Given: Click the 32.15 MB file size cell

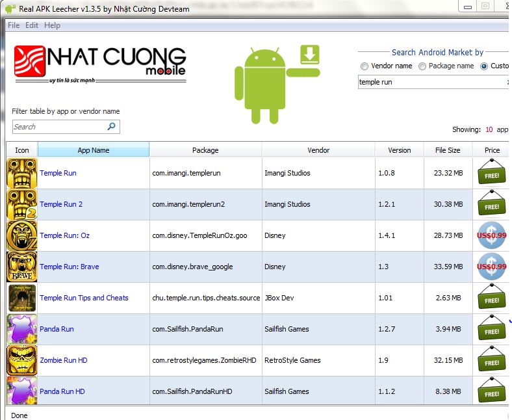Looking at the screenshot, I should click(448, 360).
